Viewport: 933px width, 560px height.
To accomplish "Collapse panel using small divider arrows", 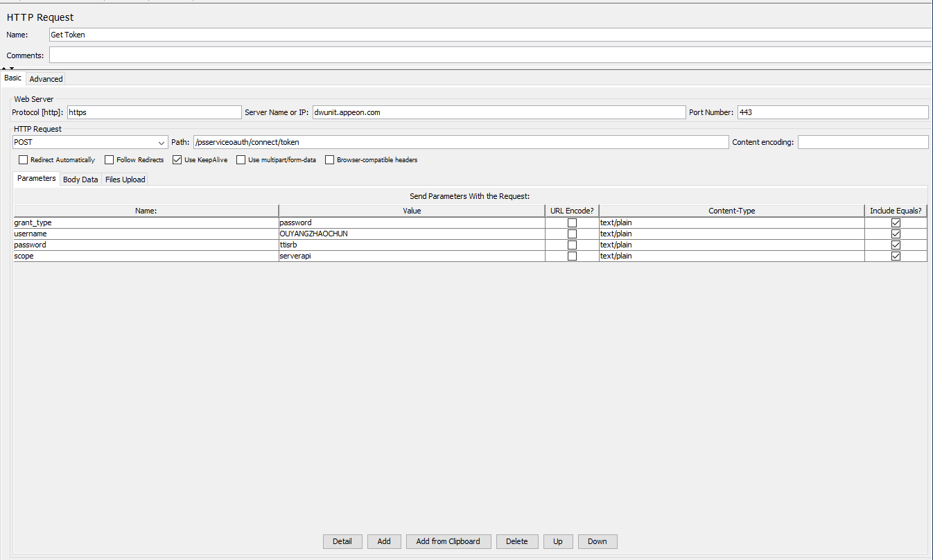I will tap(3, 68).
